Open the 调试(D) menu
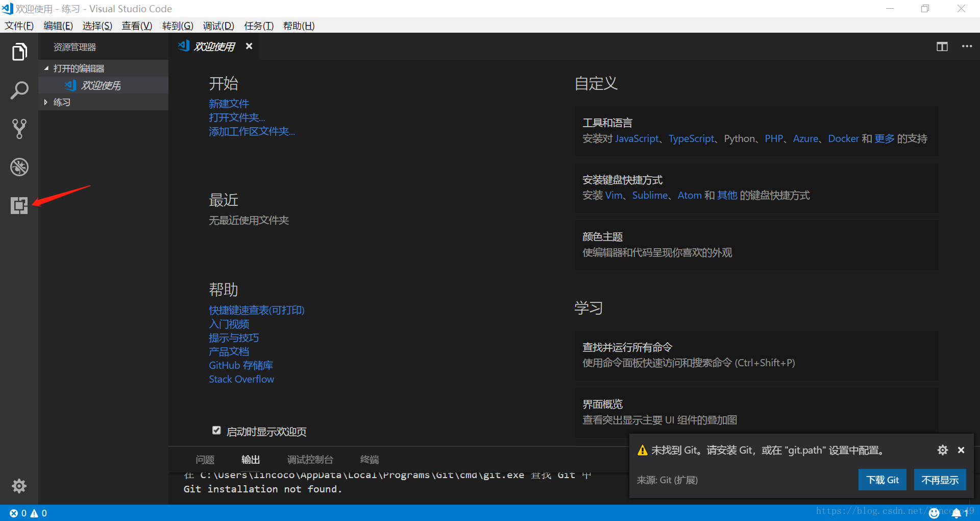 [218, 26]
